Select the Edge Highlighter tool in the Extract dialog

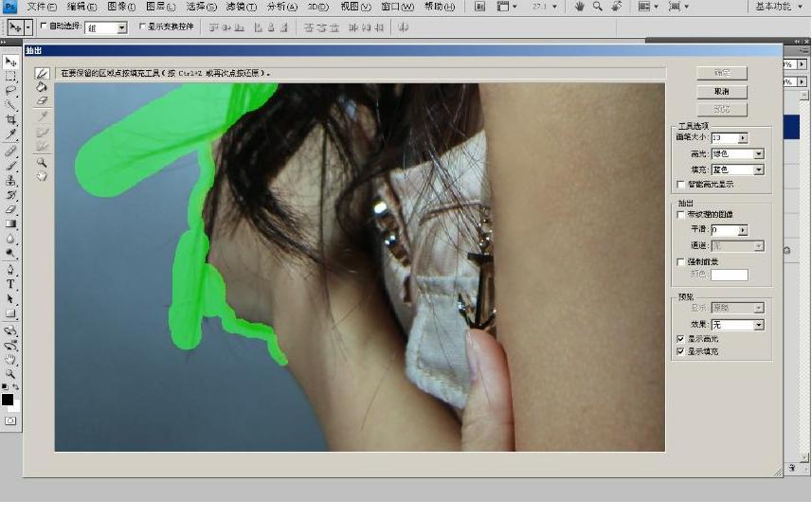[x=42, y=74]
